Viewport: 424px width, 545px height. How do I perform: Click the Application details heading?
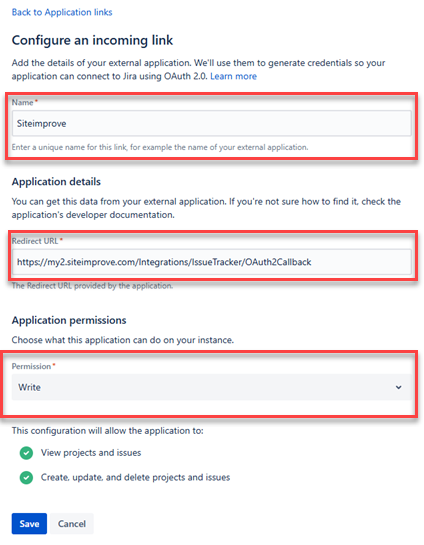click(56, 181)
